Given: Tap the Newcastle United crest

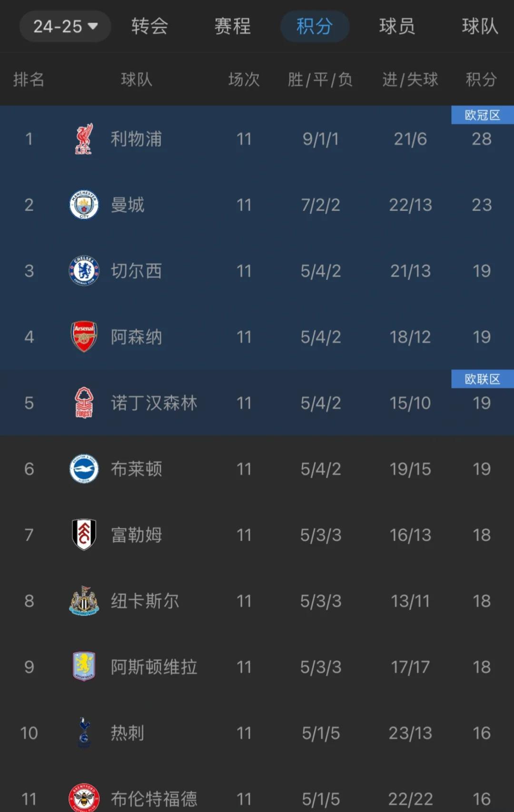Looking at the screenshot, I should coord(84,601).
